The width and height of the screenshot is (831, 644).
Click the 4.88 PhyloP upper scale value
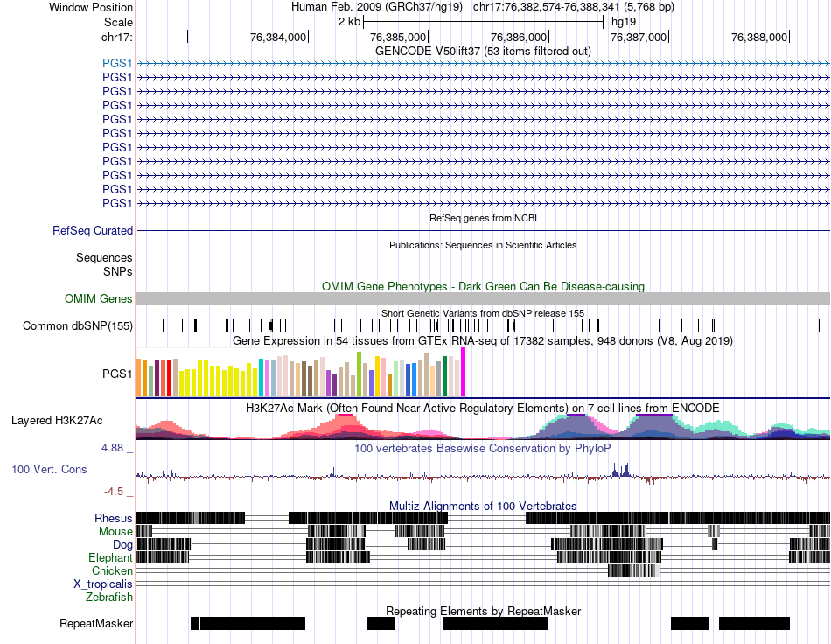(112, 448)
